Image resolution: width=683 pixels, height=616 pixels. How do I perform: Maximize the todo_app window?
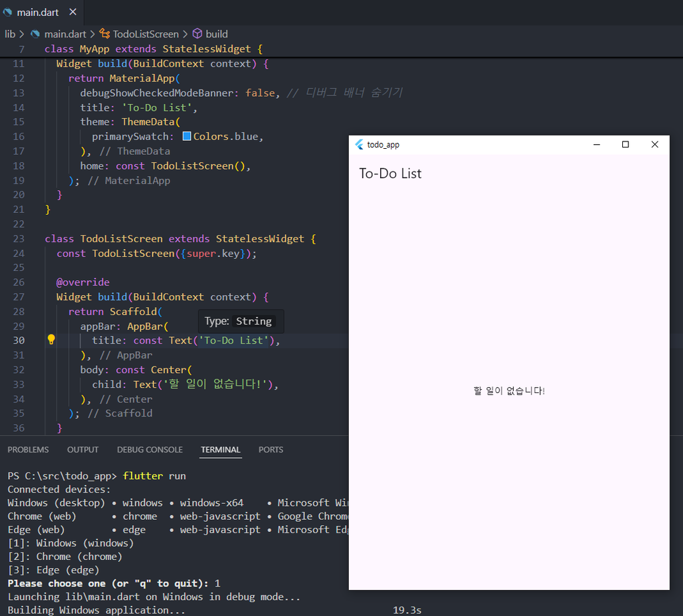point(626,145)
